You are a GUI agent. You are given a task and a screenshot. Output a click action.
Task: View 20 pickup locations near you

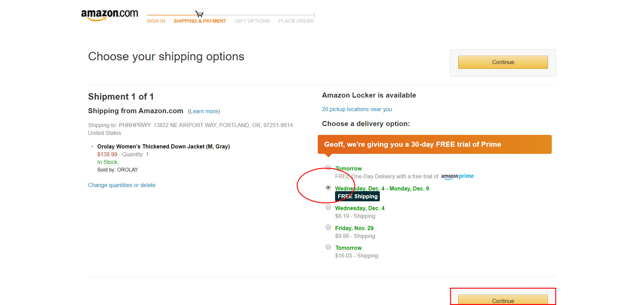coord(357,109)
